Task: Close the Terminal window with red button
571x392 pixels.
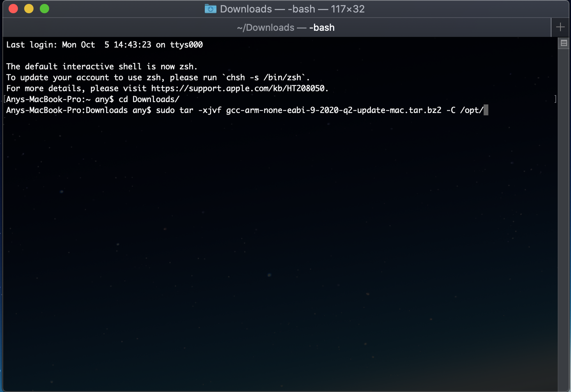Action: [13, 9]
